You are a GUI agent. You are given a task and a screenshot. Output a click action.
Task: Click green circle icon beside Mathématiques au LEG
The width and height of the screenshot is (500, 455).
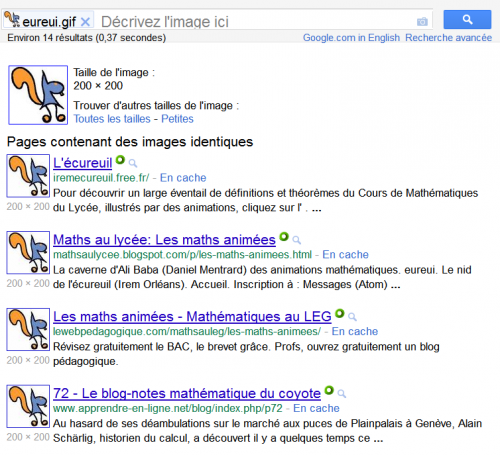click(339, 313)
